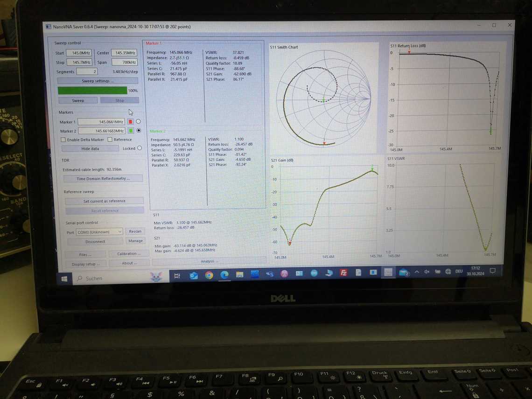The image size is (532, 399).
Task: Change Marker 1 red color swatch
Action: [130, 121]
